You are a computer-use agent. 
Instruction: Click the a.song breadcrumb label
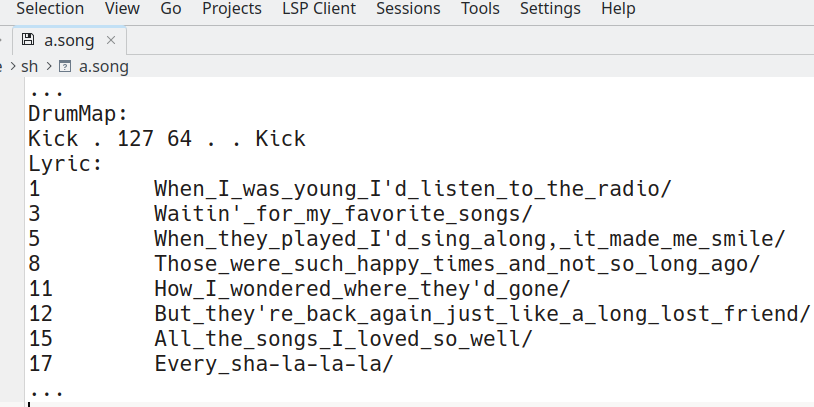click(103, 67)
